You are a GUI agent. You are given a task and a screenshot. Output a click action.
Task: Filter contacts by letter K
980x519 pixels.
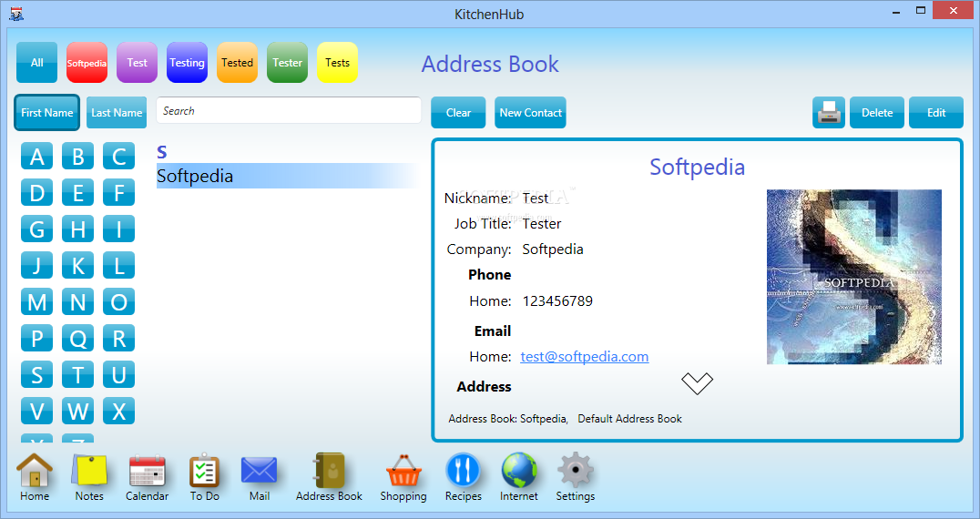pyautogui.click(x=77, y=265)
